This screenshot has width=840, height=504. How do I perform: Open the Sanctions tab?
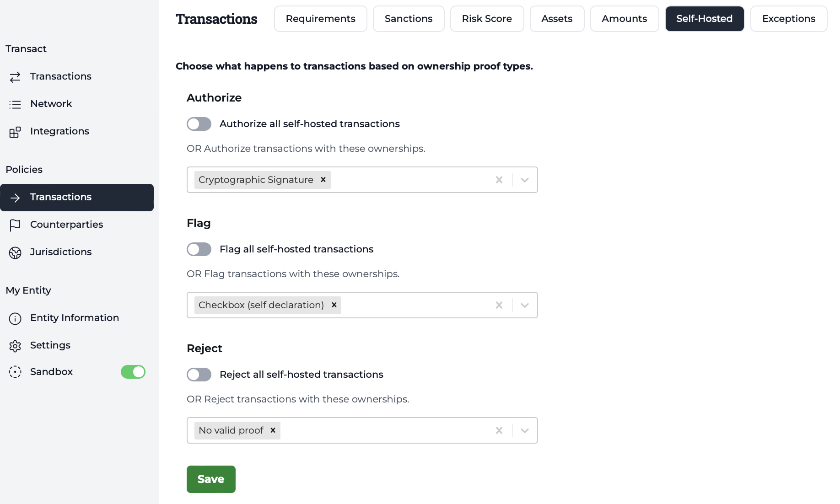(409, 19)
